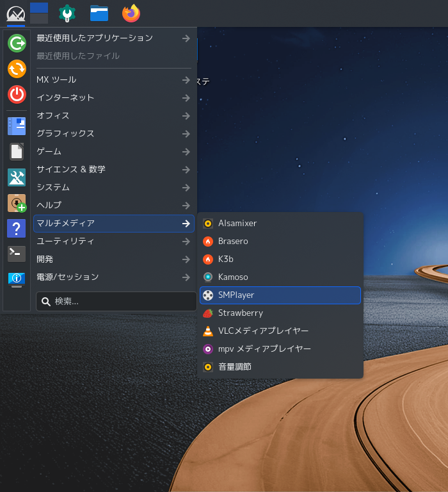Launch VLCメディアプレイヤー
Screen dimensions: 448x492
click(x=280, y=331)
